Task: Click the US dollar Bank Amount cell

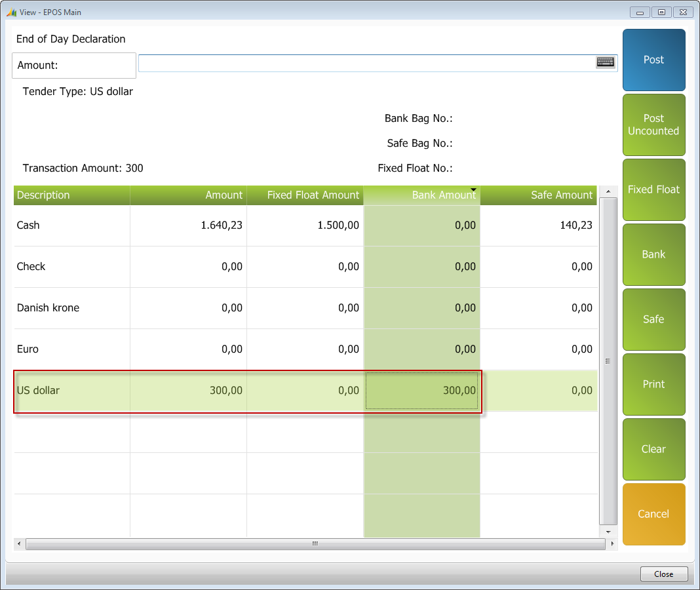Action: [x=422, y=391]
